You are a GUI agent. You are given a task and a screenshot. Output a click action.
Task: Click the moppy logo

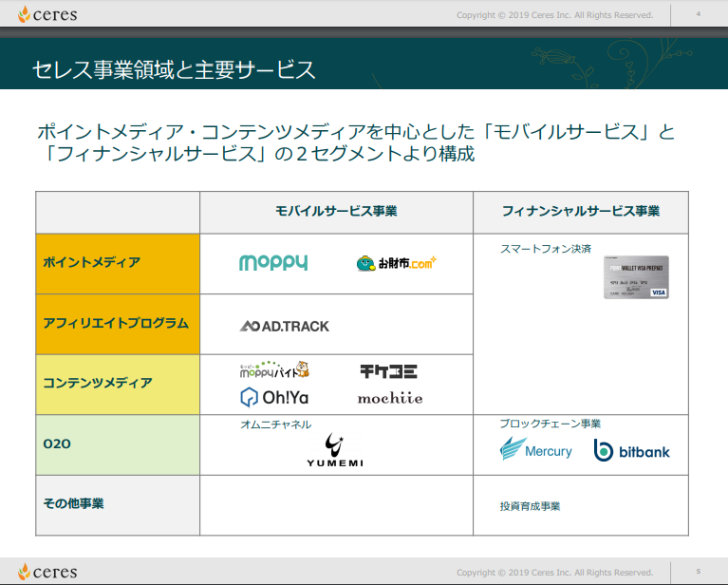273,262
